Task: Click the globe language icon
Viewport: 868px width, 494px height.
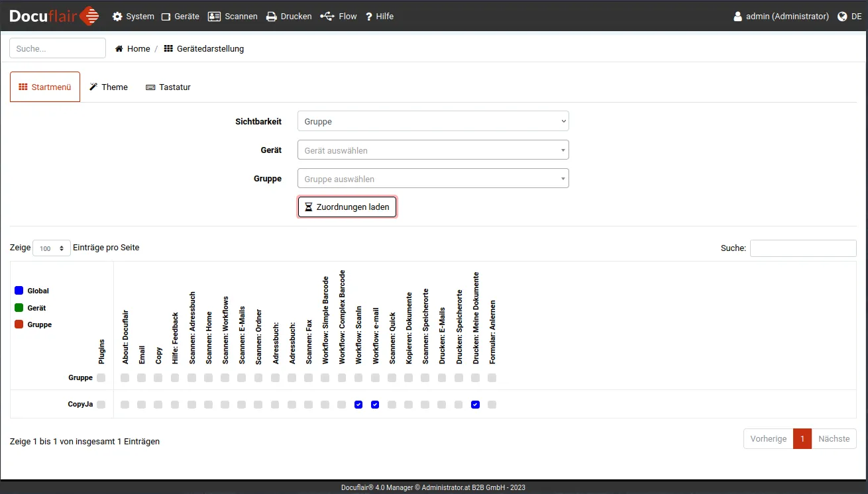Action: pyautogui.click(x=842, y=17)
